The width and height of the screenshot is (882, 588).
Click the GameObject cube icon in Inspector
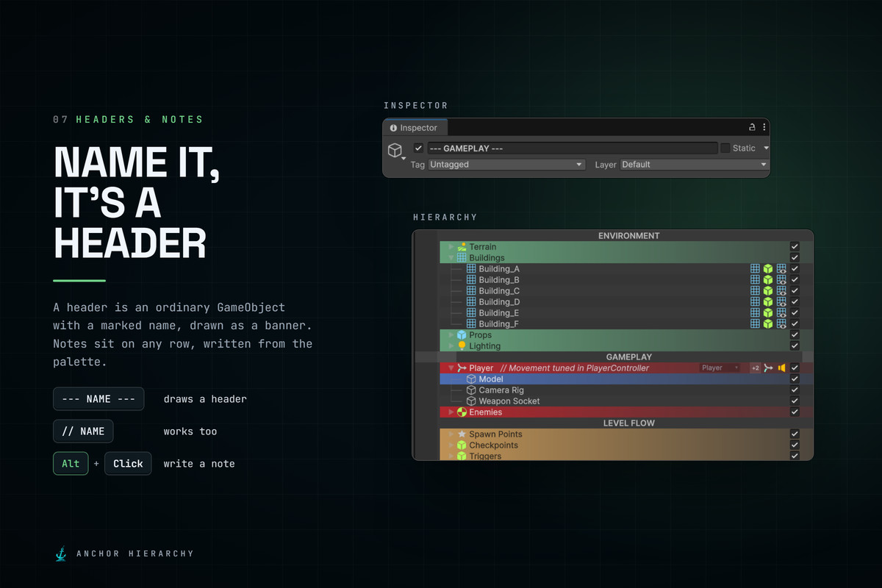click(x=395, y=151)
